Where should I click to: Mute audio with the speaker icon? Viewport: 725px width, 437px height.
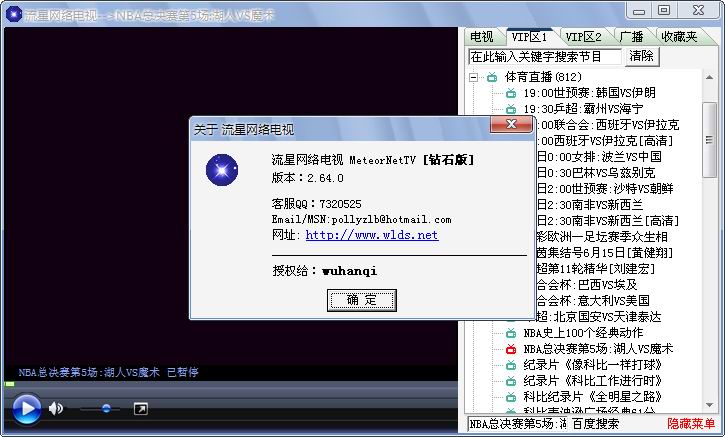point(56,408)
